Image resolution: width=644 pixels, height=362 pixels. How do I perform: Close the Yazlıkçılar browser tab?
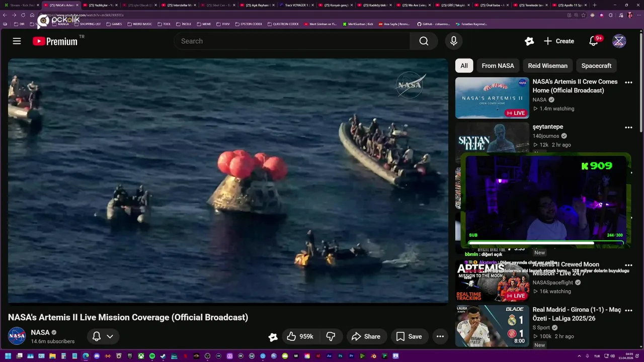[x=116, y=5]
